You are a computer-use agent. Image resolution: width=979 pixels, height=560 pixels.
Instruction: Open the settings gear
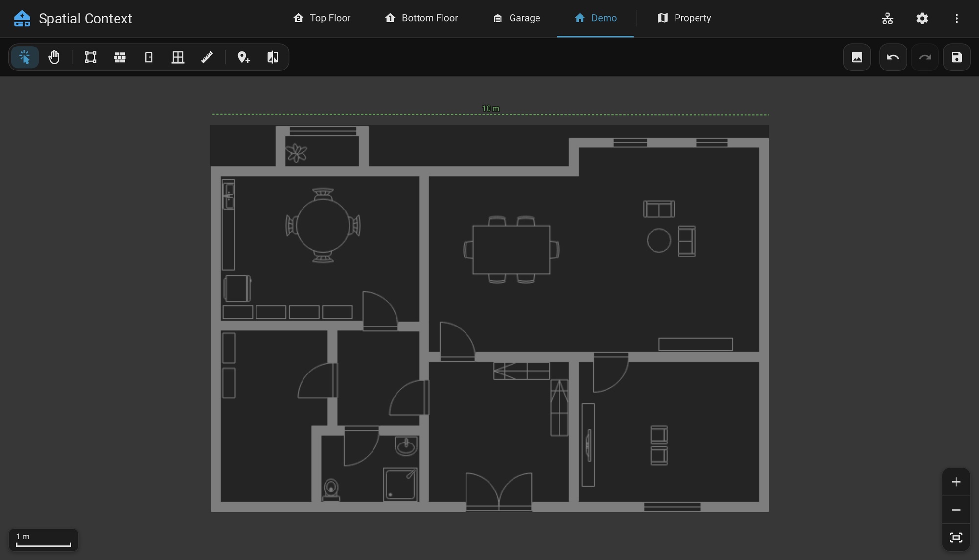pos(922,19)
